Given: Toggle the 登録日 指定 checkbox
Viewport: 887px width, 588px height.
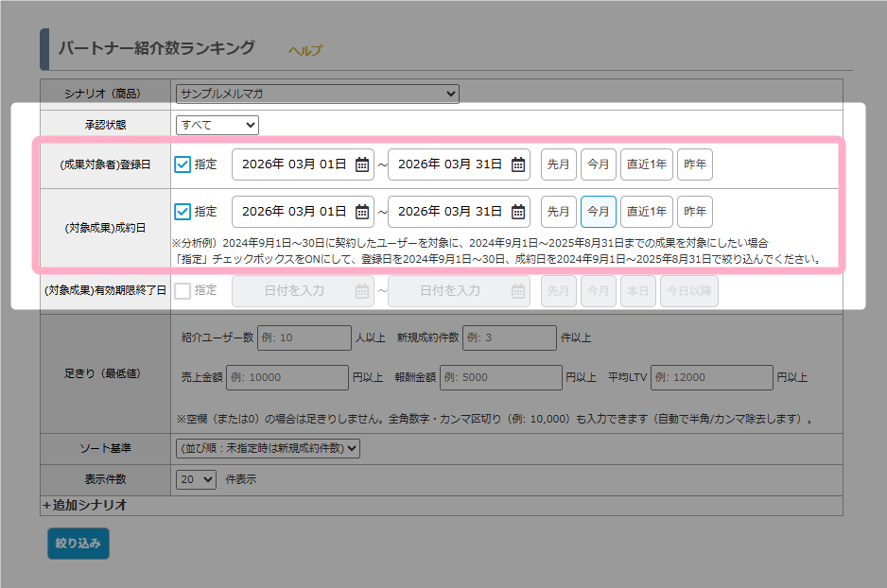Looking at the screenshot, I should pos(183,164).
